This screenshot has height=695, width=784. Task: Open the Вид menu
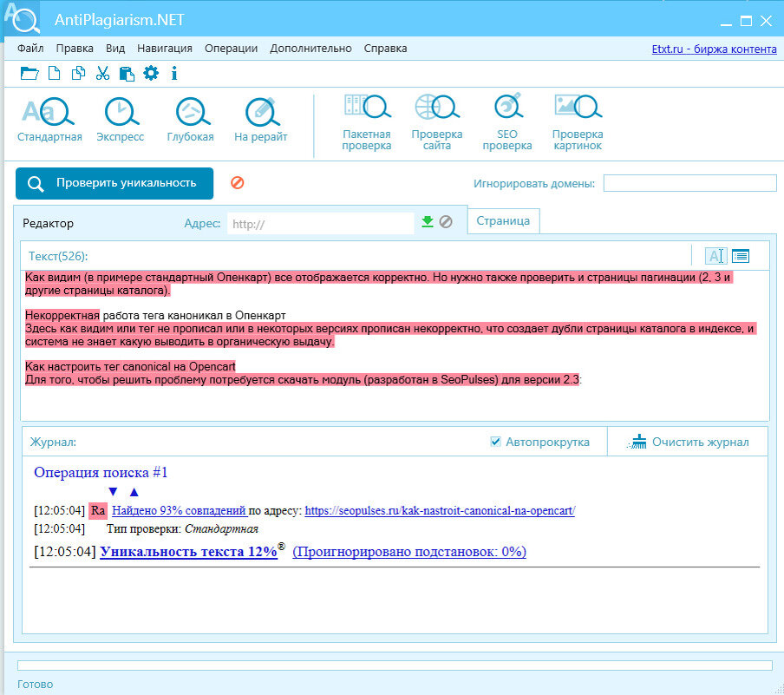(115, 49)
